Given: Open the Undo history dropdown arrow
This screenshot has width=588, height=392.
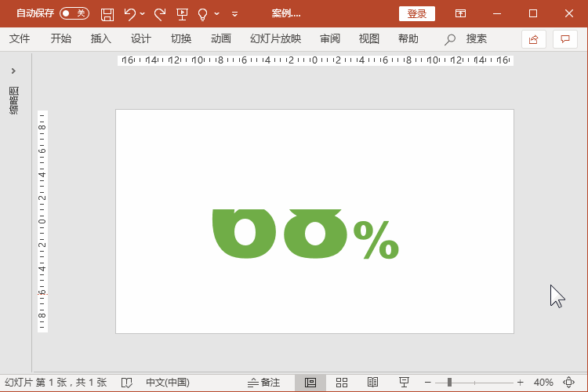Looking at the screenshot, I should (143, 14).
